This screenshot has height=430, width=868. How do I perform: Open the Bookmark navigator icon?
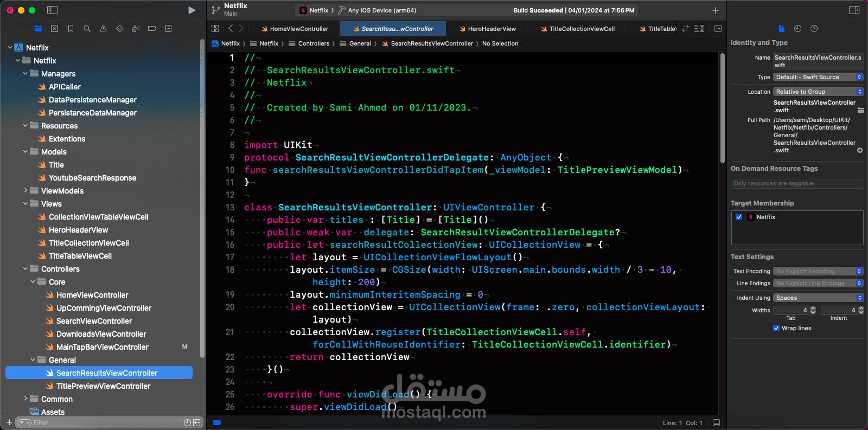71,29
